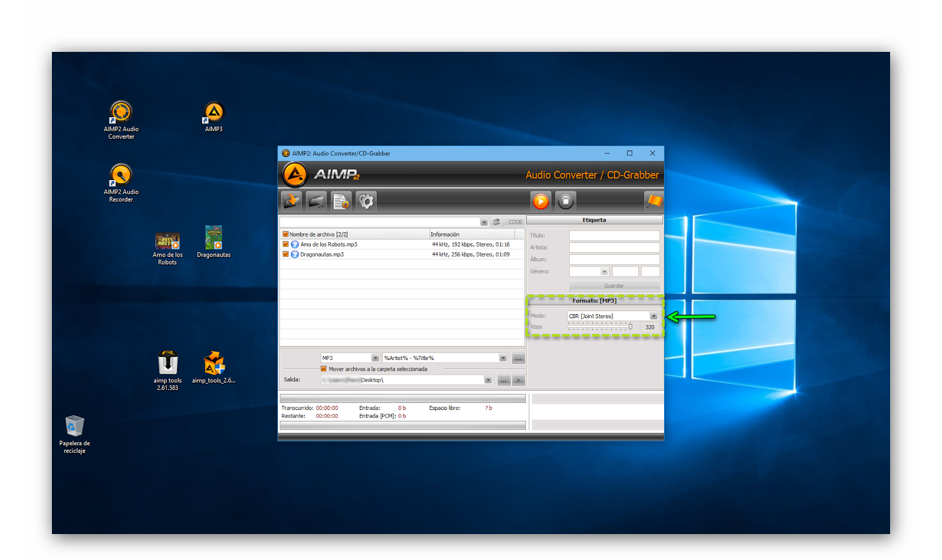Click the Amo de los Robots.mp3 file name
This screenshot has height=560, width=942.
[x=329, y=244]
